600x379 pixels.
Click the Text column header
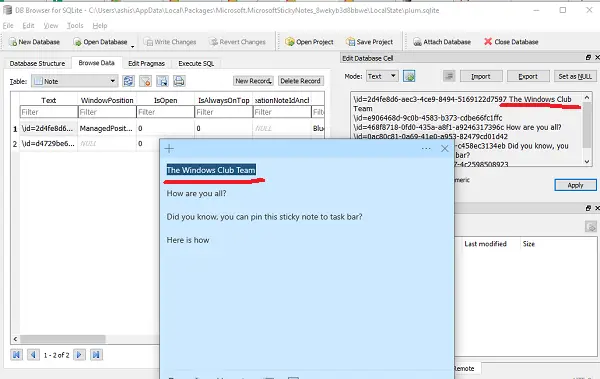pos(49,100)
